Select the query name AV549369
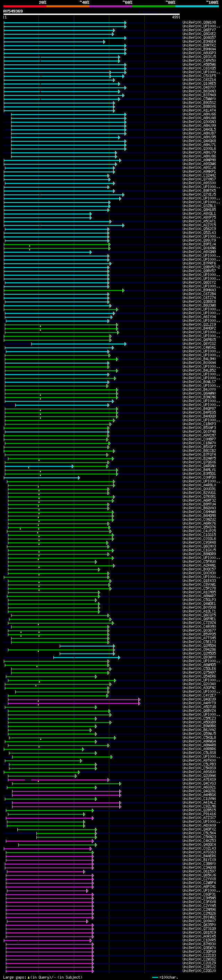Viewport: 222px width, 980px height. [x=13, y=11]
